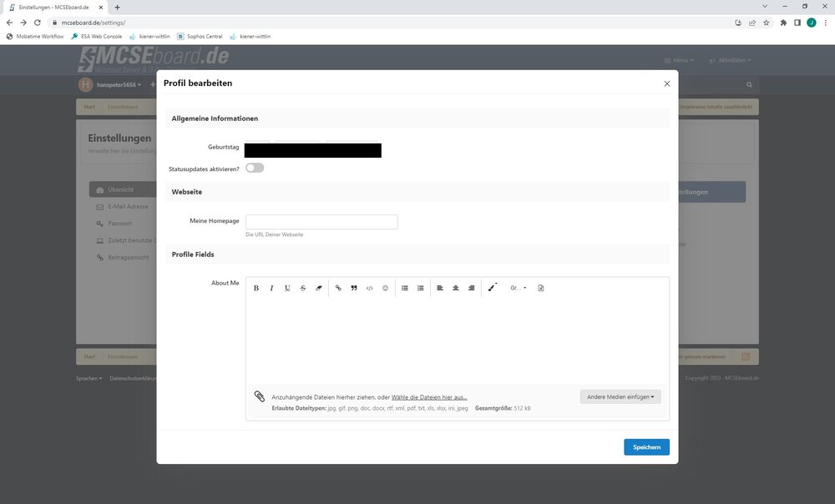Insert a bulleted list
835x504 pixels.
(405, 288)
